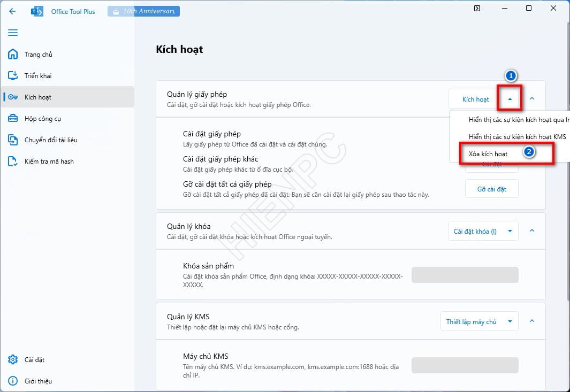Go back with the arrow icon

[12, 11]
